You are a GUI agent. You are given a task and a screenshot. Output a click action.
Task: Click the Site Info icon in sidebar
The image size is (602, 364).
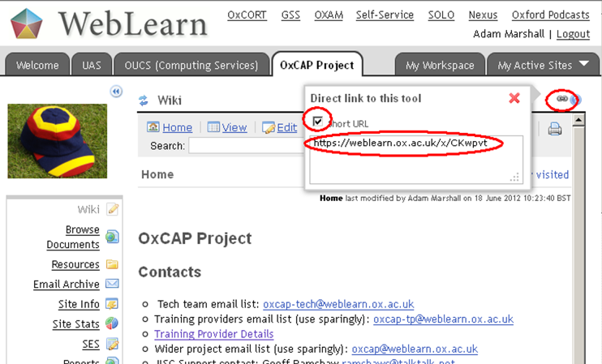[112, 304]
